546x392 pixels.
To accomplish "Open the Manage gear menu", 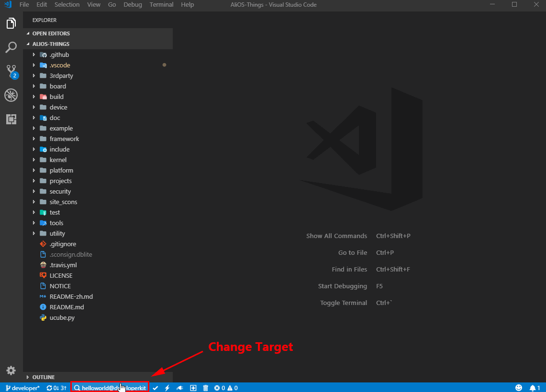I will click(11, 370).
